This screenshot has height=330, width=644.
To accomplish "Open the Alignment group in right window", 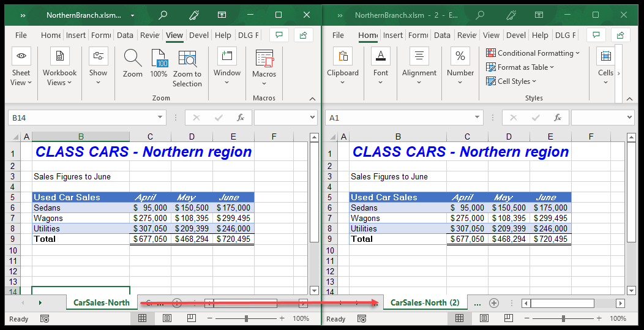I will point(419,67).
